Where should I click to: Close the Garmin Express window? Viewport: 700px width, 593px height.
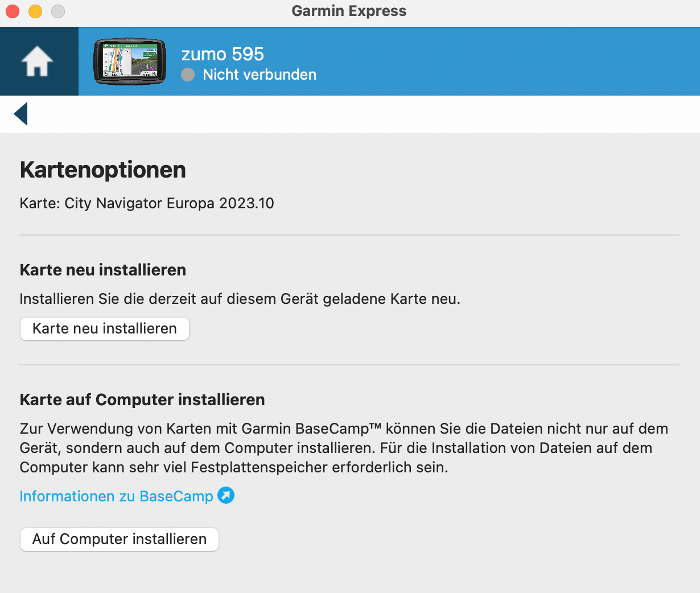click(13, 11)
